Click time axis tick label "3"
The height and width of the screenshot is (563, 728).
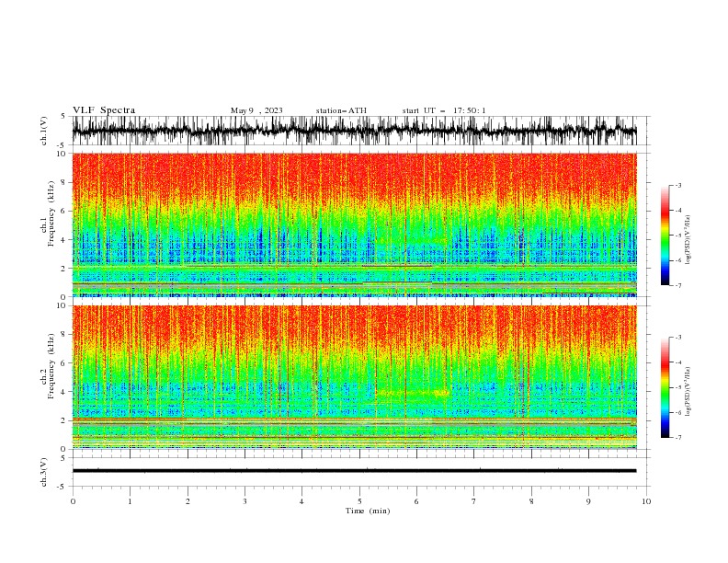coord(245,501)
